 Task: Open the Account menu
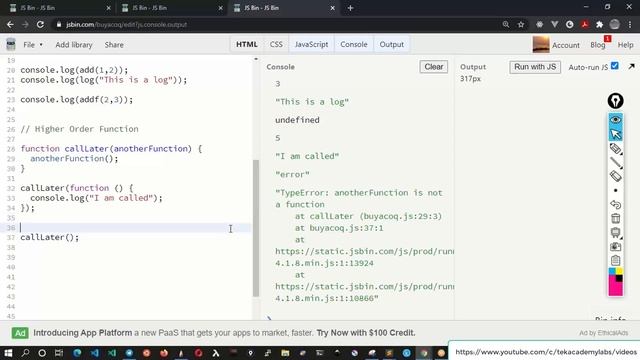pyautogui.click(x=565, y=45)
